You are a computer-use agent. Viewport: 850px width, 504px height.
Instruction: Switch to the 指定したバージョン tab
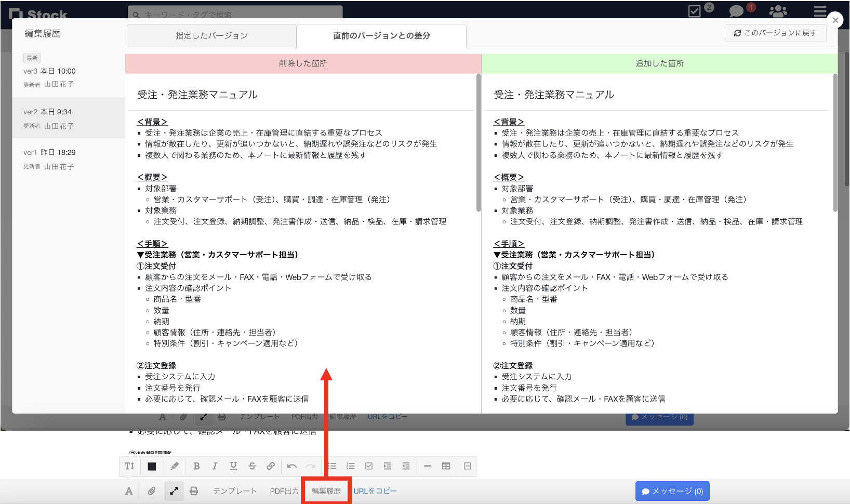[211, 36]
